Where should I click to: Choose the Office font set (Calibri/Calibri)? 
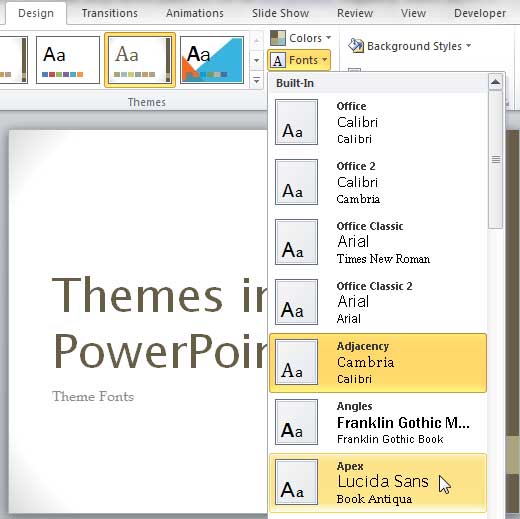tap(378, 122)
